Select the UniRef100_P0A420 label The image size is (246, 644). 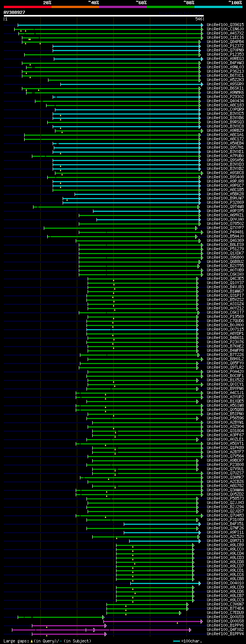coord(225,371)
